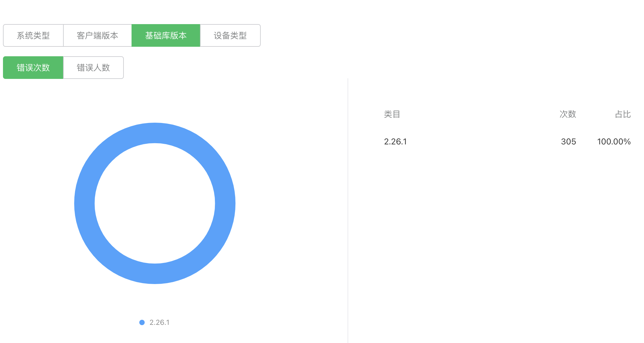The width and height of the screenshot is (644, 343).
Task: Click the top arc of the blue ring
Action: click(155, 133)
